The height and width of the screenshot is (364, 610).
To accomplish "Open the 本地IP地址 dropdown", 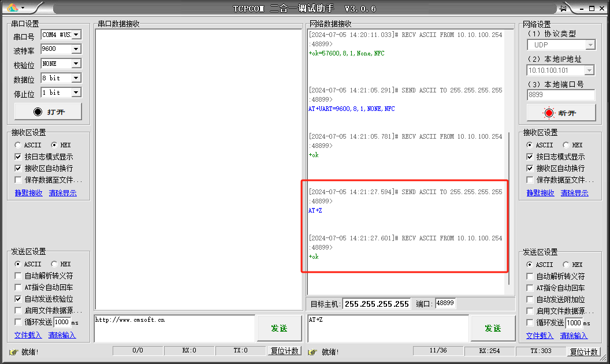I will tap(589, 70).
